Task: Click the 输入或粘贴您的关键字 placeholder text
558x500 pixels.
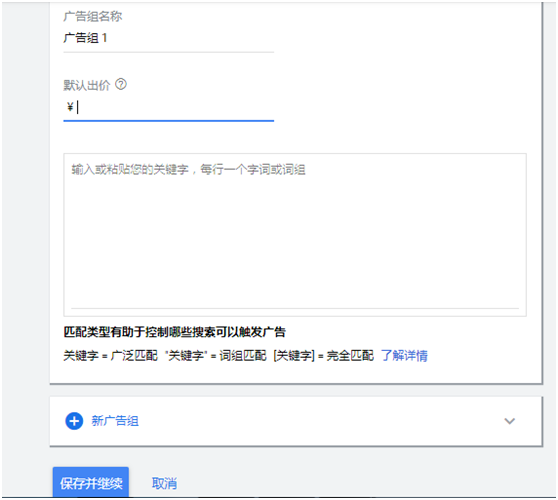Action: 188,169
